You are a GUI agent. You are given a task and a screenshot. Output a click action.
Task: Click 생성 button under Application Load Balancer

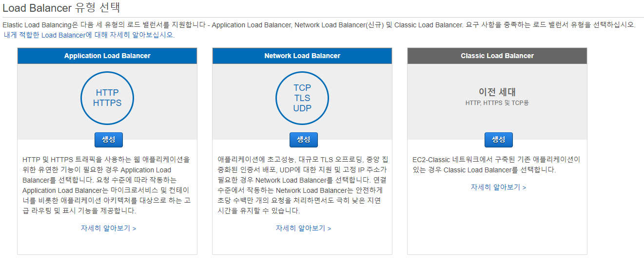click(x=108, y=140)
